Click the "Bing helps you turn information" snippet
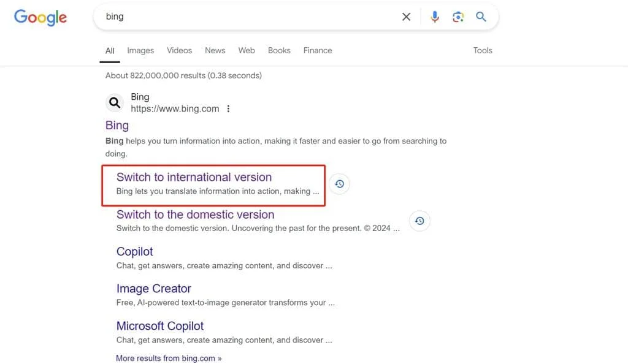 tap(276, 147)
